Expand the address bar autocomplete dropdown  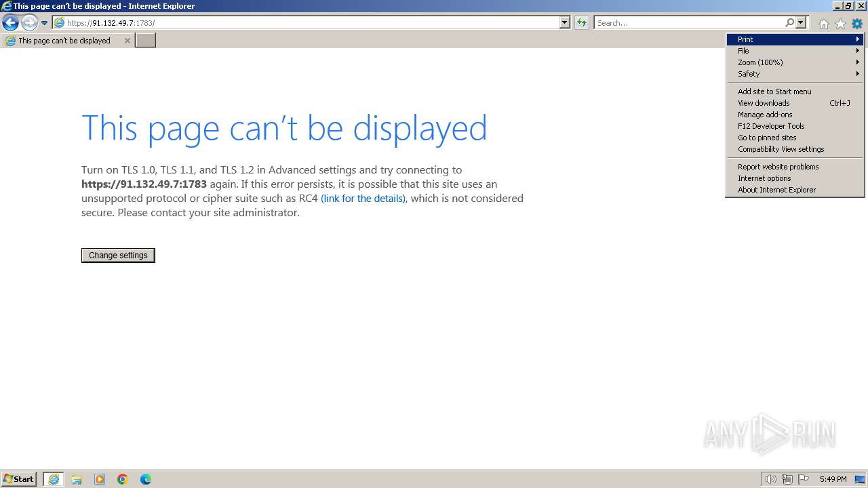pyautogui.click(x=565, y=22)
